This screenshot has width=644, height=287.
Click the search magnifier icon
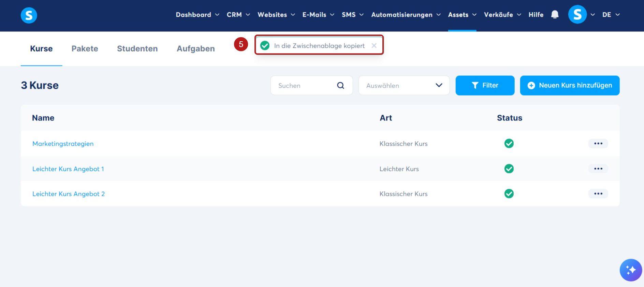340,86
